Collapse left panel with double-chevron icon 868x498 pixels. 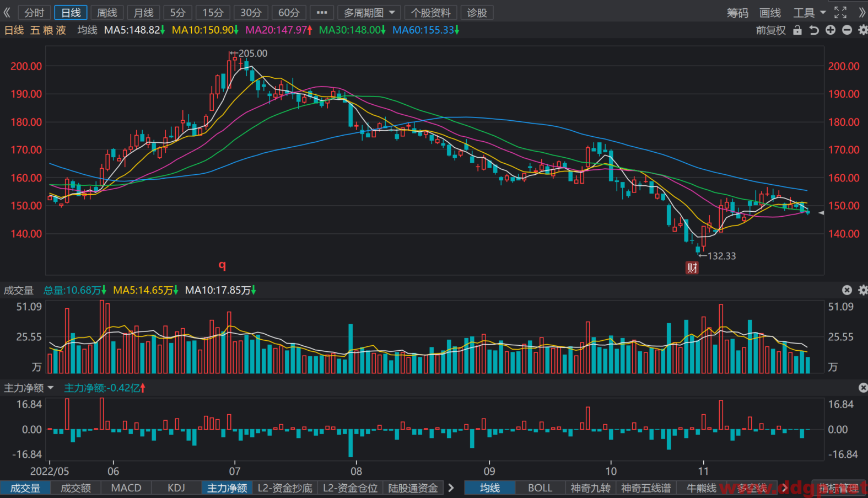click(7, 12)
